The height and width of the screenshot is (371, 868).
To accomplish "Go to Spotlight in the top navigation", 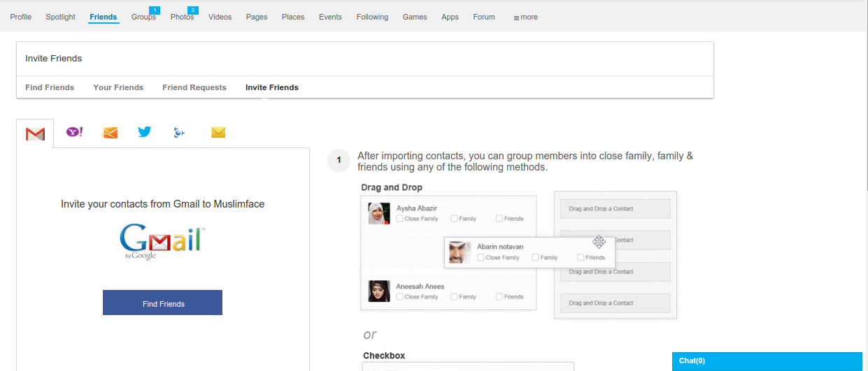I will click(x=60, y=17).
